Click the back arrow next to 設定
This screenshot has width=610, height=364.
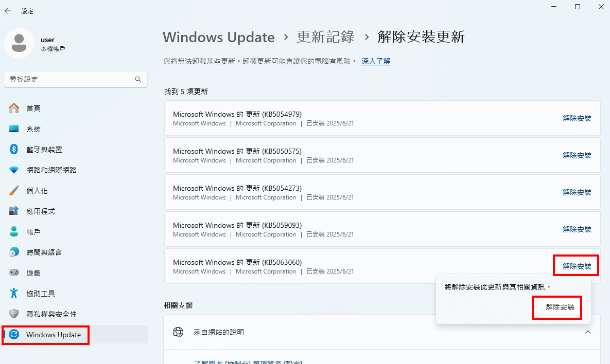pyautogui.click(x=7, y=11)
